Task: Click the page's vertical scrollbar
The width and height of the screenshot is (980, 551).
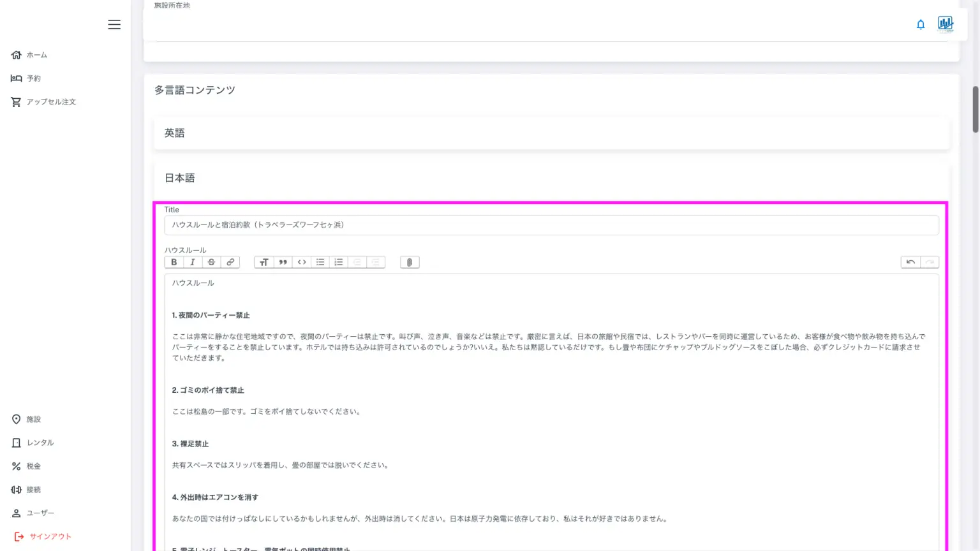Action: (975, 110)
